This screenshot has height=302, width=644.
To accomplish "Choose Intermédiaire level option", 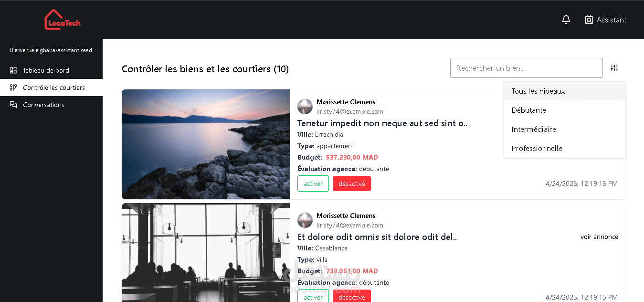I will (x=565, y=129).
